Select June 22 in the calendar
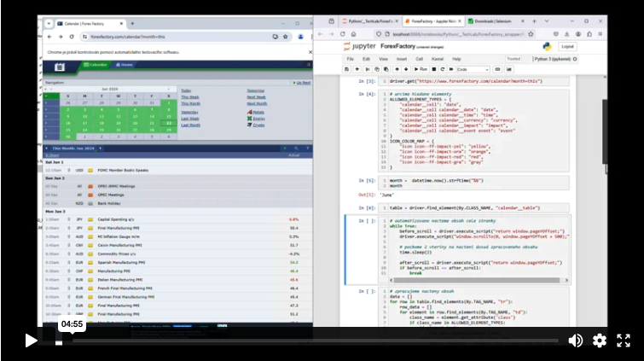 pyautogui.click(x=171, y=123)
